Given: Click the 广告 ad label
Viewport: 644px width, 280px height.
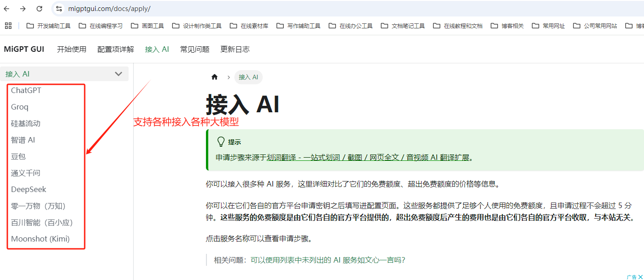Looking at the screenshot, I should [x=632, y=277].
